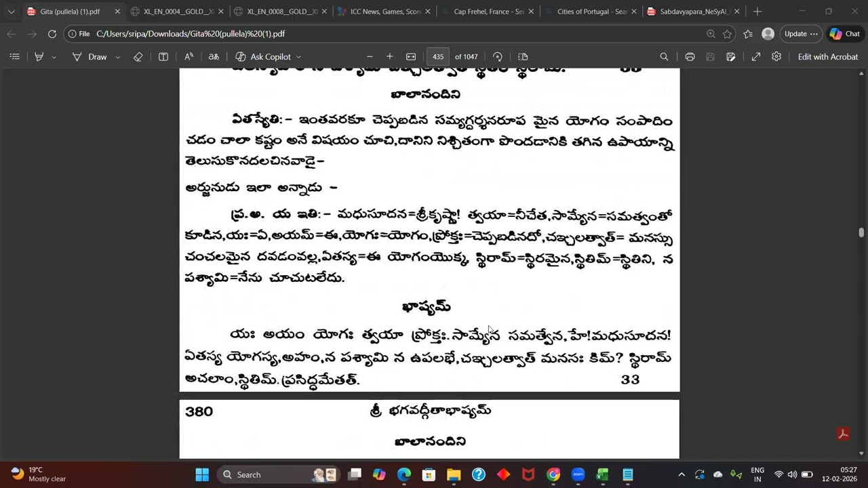
Task: Select the Draw tool
Action: tap(90, 57)
